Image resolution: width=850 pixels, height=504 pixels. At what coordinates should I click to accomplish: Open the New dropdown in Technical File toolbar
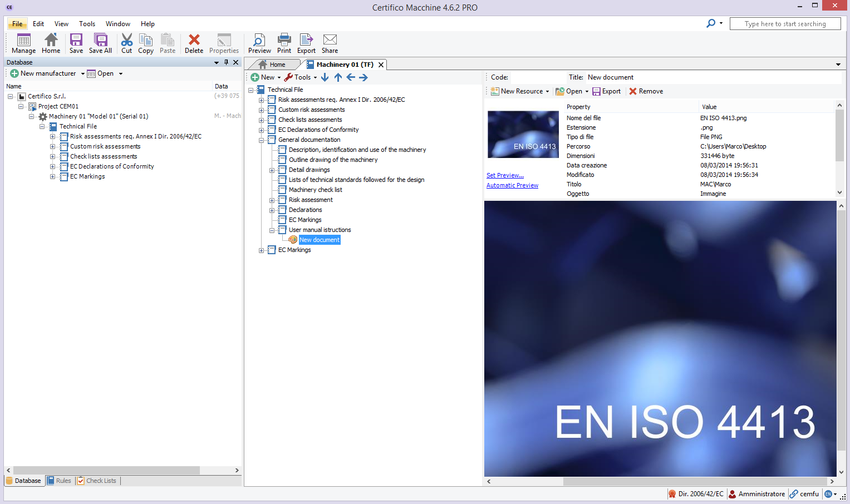(x=279, y=77)
